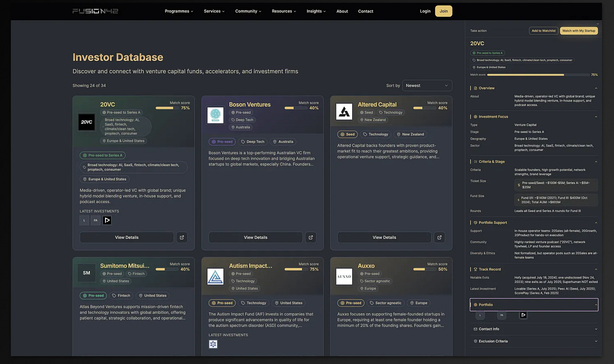Collapse the Investment Focus section
614x364 pixels.
596,117
